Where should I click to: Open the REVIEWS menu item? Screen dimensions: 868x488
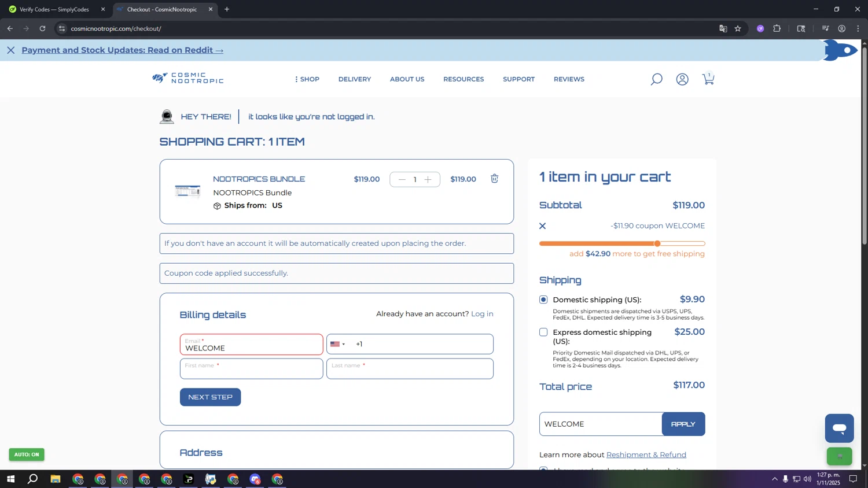pyautogui.click(x=569, y=79)
